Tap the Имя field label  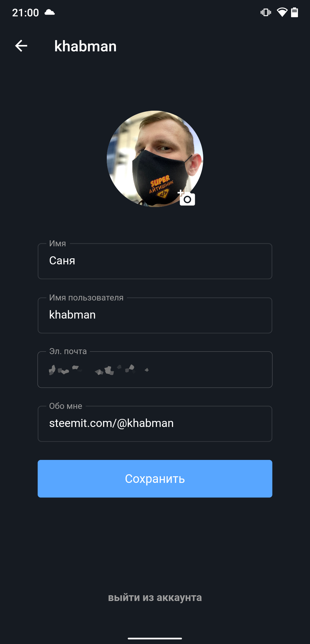pos(57,243)
